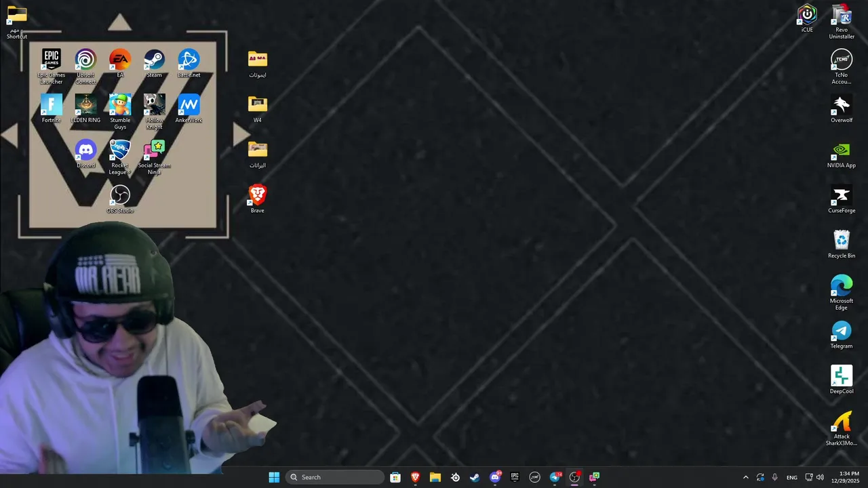Select the Brave browser desktop icon
Image resolution: width=868 pixels, height=488 pixels.
[x=258, y=199]
